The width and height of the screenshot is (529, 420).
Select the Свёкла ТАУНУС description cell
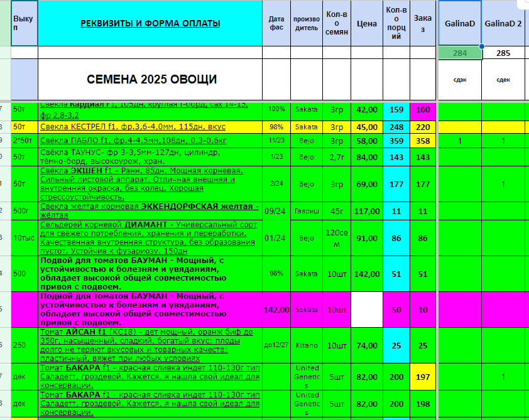click(150, 157)
